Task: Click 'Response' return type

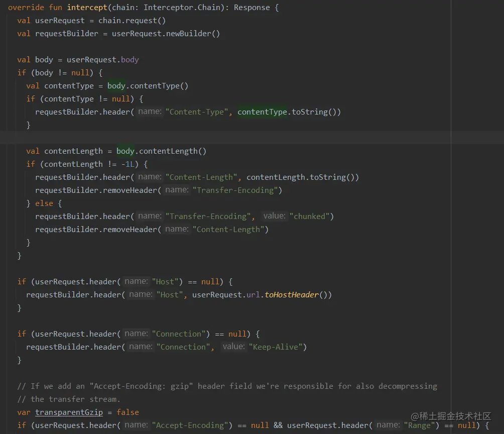Action: click(251, 8)
